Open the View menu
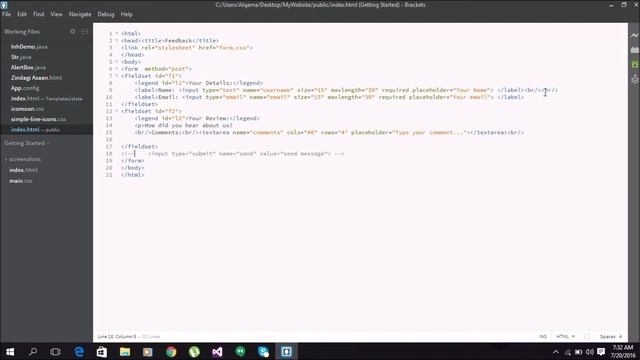 coord(56,14)
